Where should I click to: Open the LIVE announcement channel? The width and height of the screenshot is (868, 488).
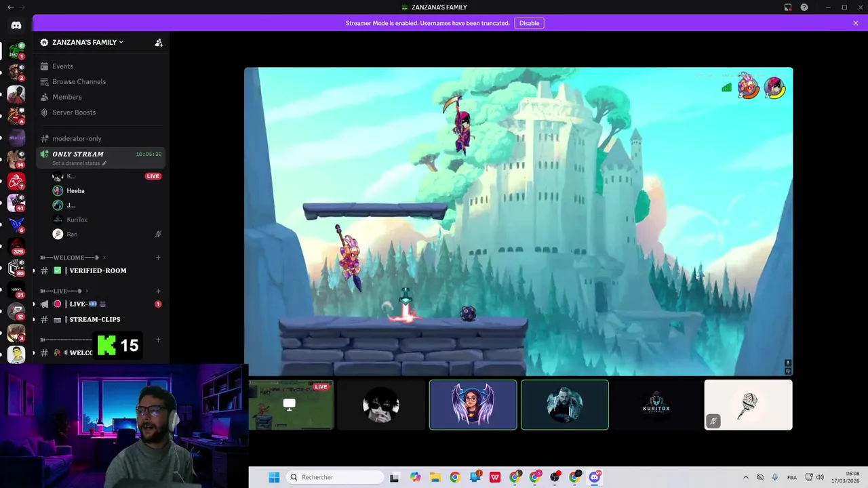click(100, 304)
